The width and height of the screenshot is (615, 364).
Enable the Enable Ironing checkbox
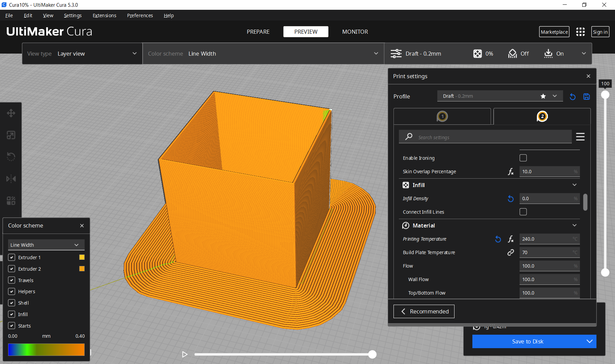pyautogui.click(x=523, y=157)
